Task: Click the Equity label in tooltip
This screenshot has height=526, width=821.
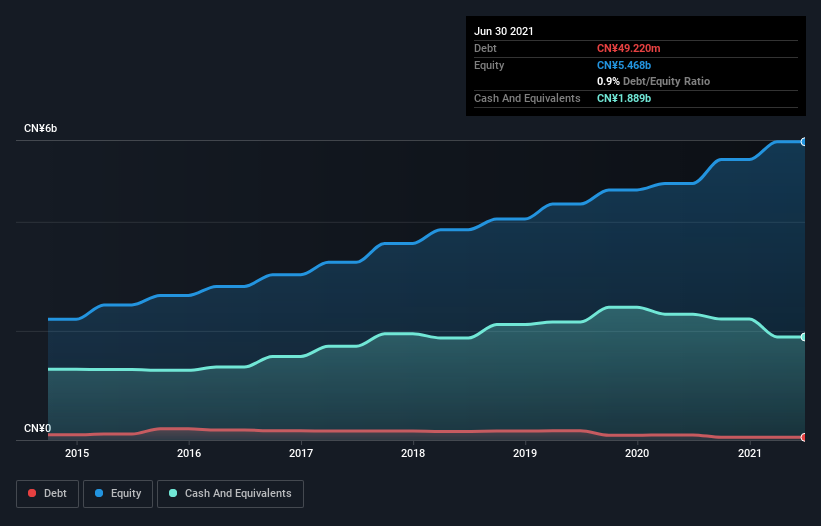Action: coord(489,65)
